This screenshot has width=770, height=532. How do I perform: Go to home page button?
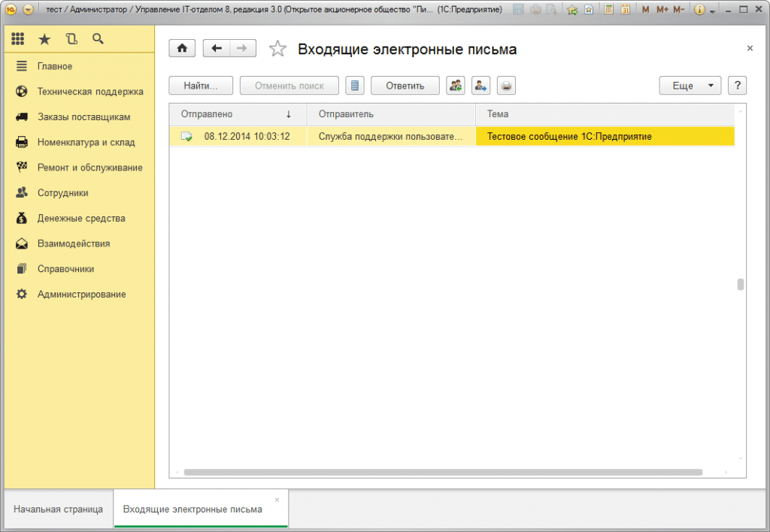(x=182, y=48)
